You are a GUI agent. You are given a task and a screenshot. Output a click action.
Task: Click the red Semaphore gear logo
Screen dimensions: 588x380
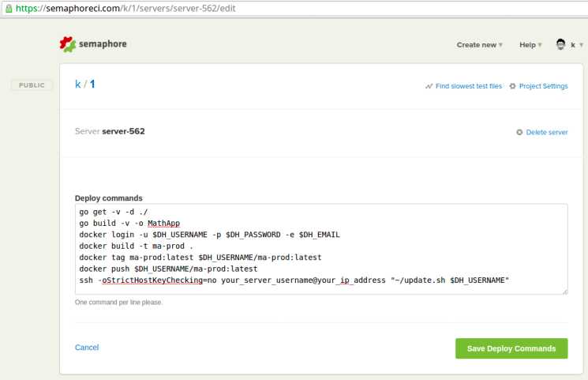pyautogui.click(x=68, y=44)
